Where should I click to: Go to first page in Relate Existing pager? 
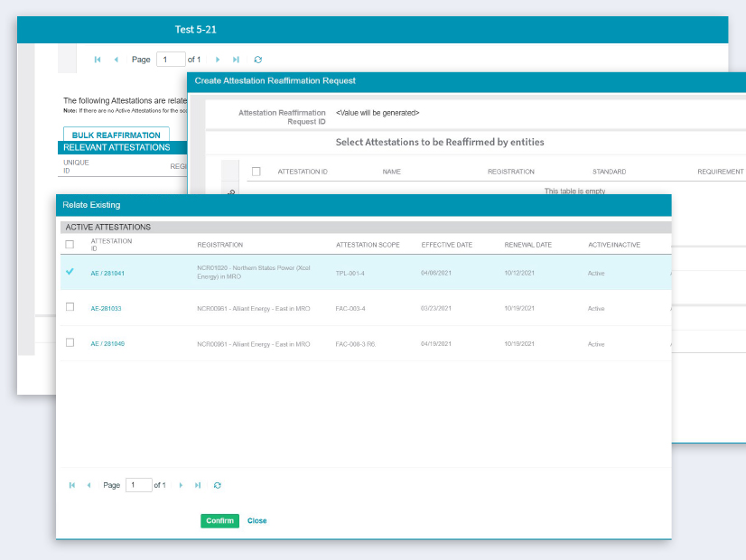[72, 485]
